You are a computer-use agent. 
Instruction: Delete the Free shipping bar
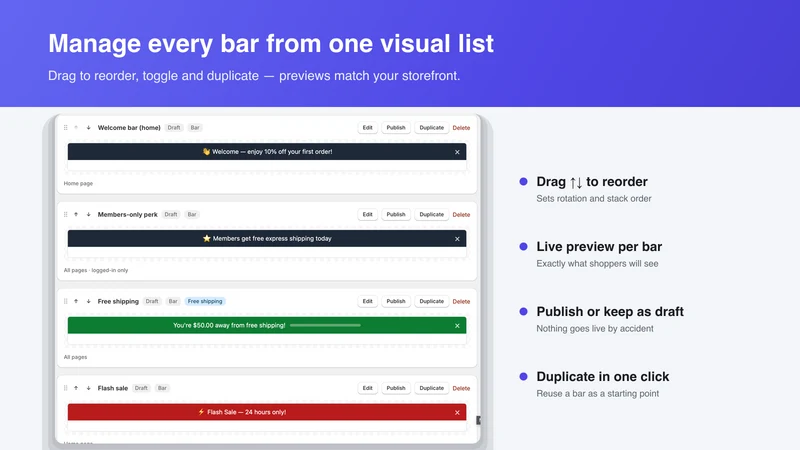pos(461,302)
